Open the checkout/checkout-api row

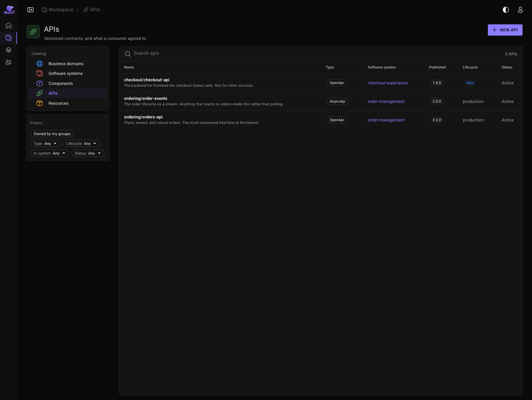point(321,83)
